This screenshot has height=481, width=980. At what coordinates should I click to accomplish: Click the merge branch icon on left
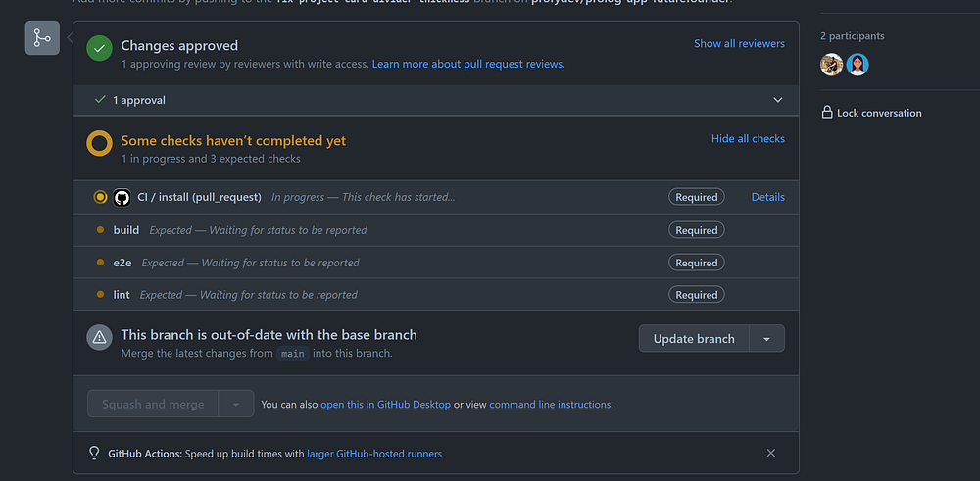coord(42,38)
